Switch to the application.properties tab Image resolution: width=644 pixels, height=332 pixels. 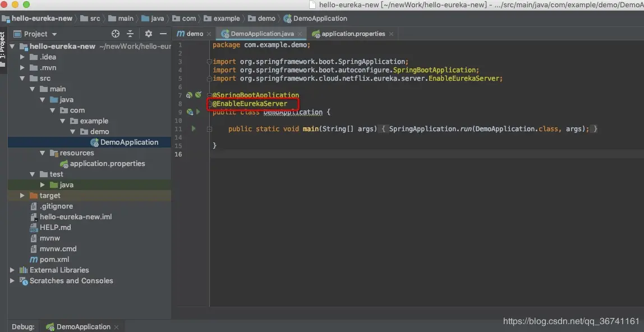[353, 34]
